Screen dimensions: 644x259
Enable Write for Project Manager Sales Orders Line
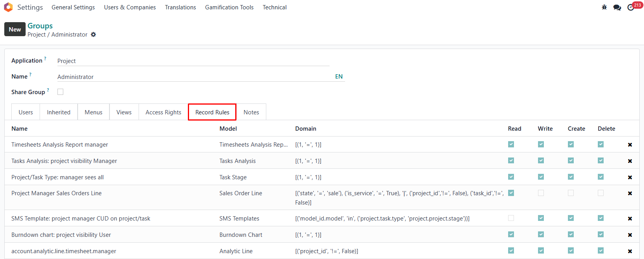[541, 193]
